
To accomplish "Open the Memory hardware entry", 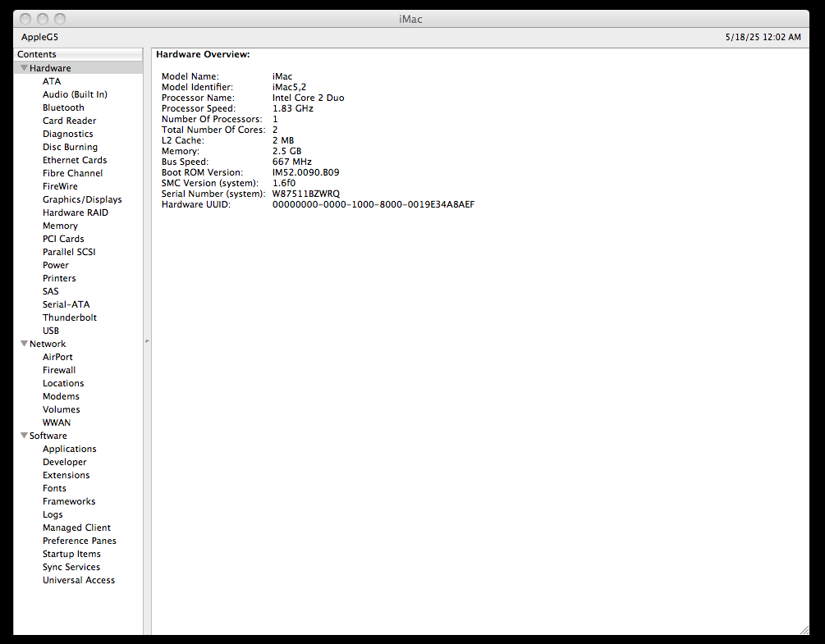I will pos(60,226).
